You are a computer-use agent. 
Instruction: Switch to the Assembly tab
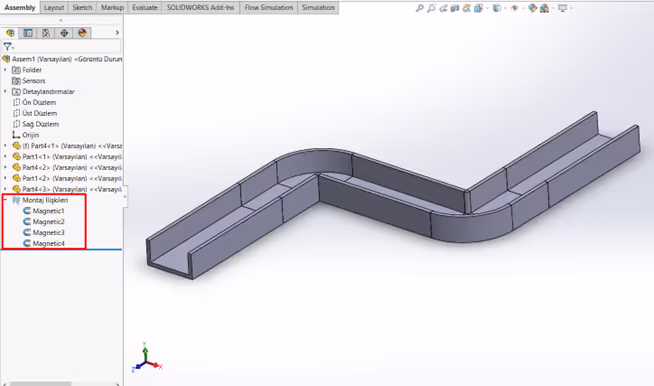(x=20, y=7)
